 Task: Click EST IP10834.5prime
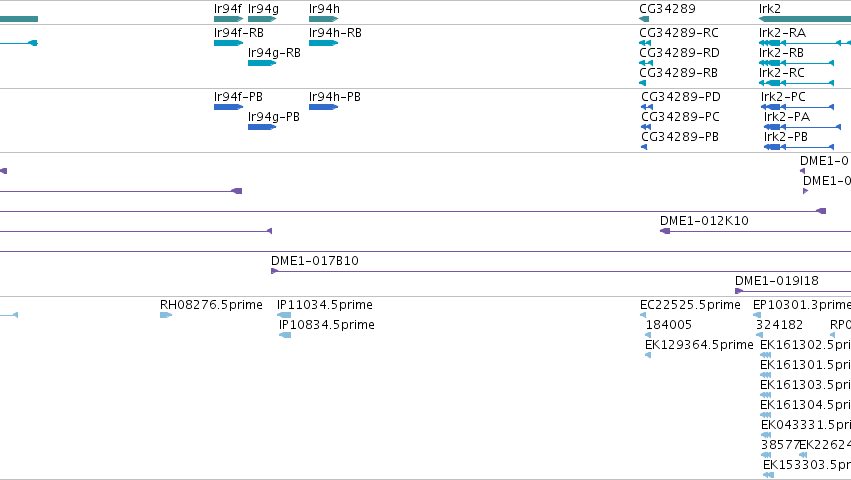285,335
